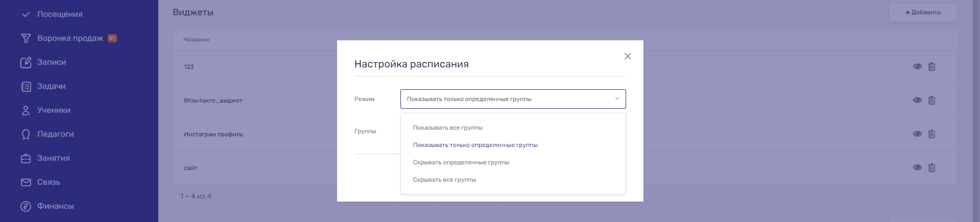
Task: Open the Финансы page
Action: (55, 206)
